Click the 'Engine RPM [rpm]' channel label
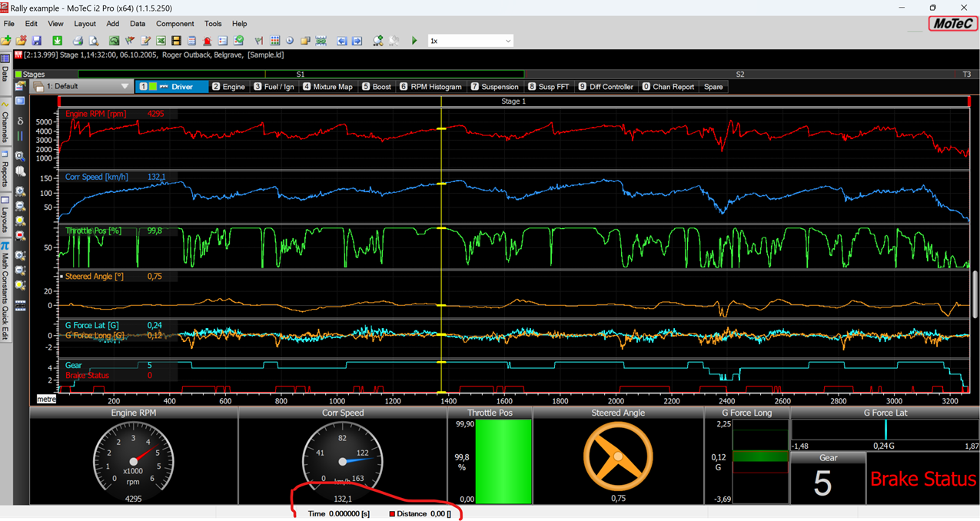The height and width of the screenshot is (521, 980). [x=96, y=114]
